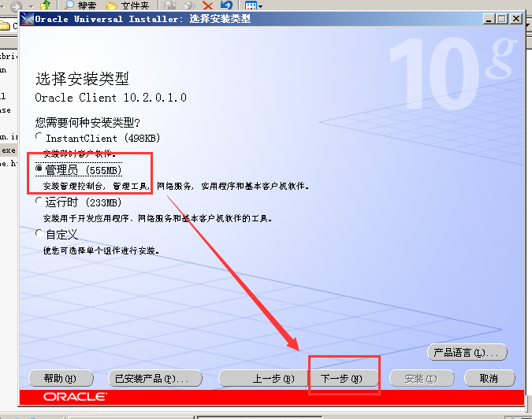This screenshot has height=419, width=532.
Task: Click the Explorer up-folder icon
Action: 46,6
